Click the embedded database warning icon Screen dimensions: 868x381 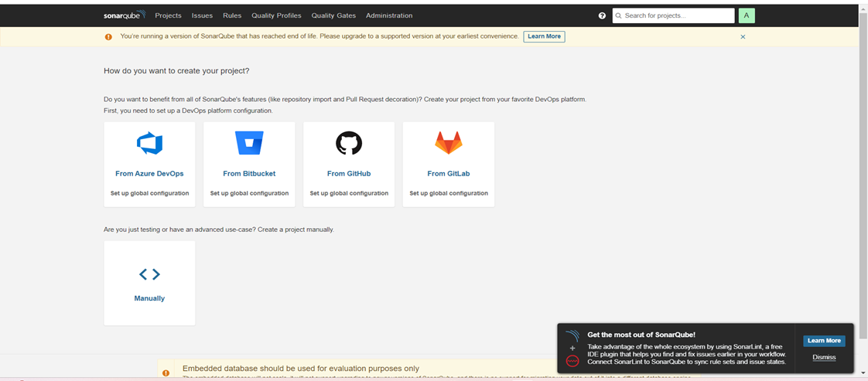tap(166, 373)
